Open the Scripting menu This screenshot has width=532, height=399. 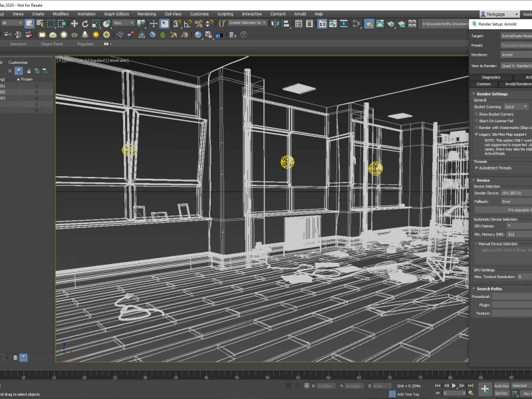225,14
